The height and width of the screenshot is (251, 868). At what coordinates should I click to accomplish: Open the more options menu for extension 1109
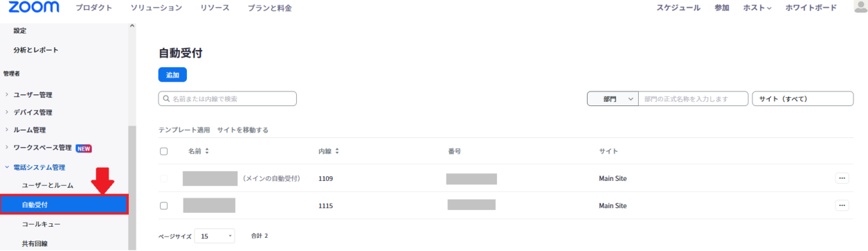(x=842, y=178)
